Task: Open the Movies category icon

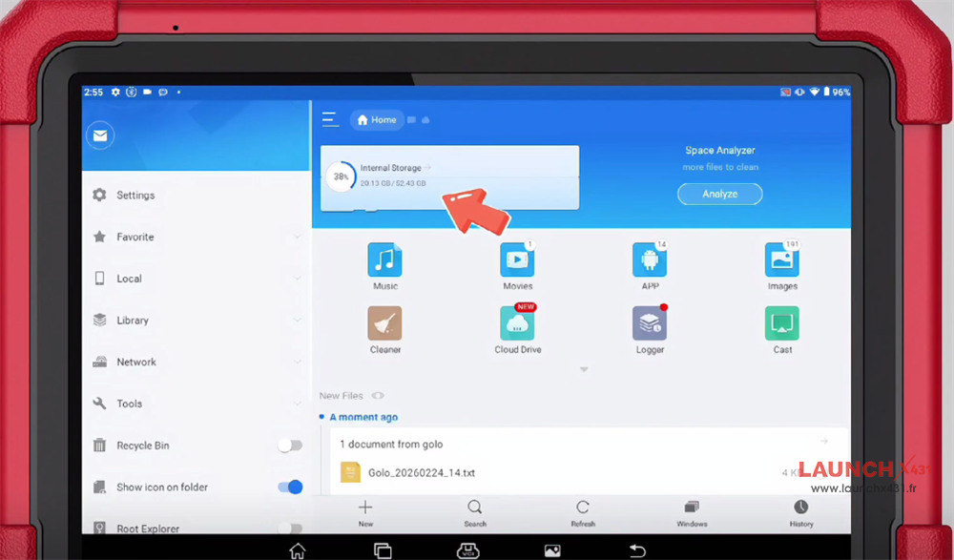Action: click(517, 260)
